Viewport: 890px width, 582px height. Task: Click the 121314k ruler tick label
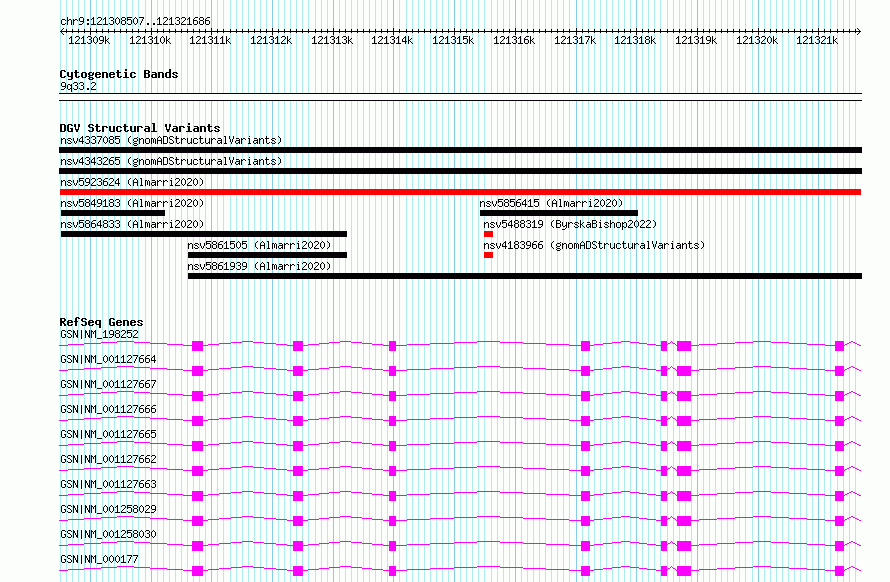(392, 40)
